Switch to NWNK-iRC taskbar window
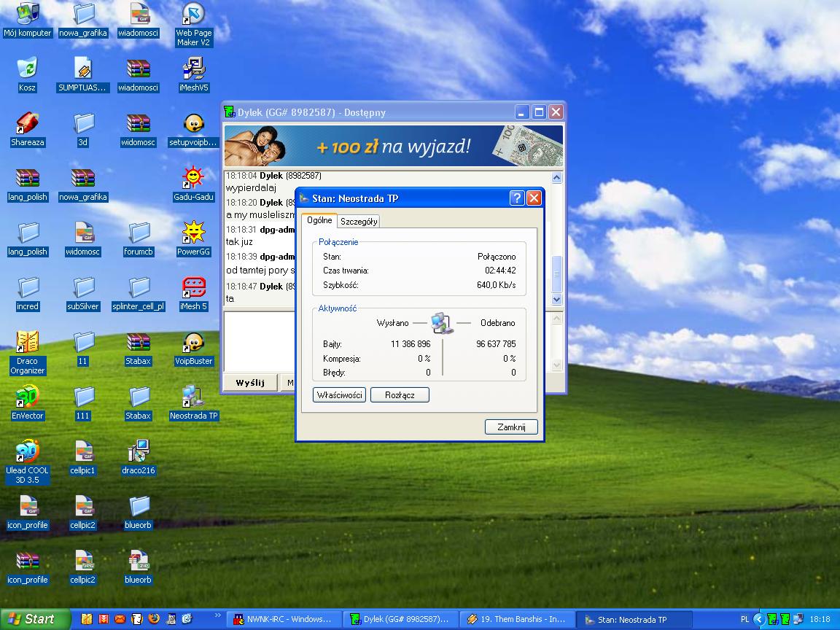 pos(282,619)
